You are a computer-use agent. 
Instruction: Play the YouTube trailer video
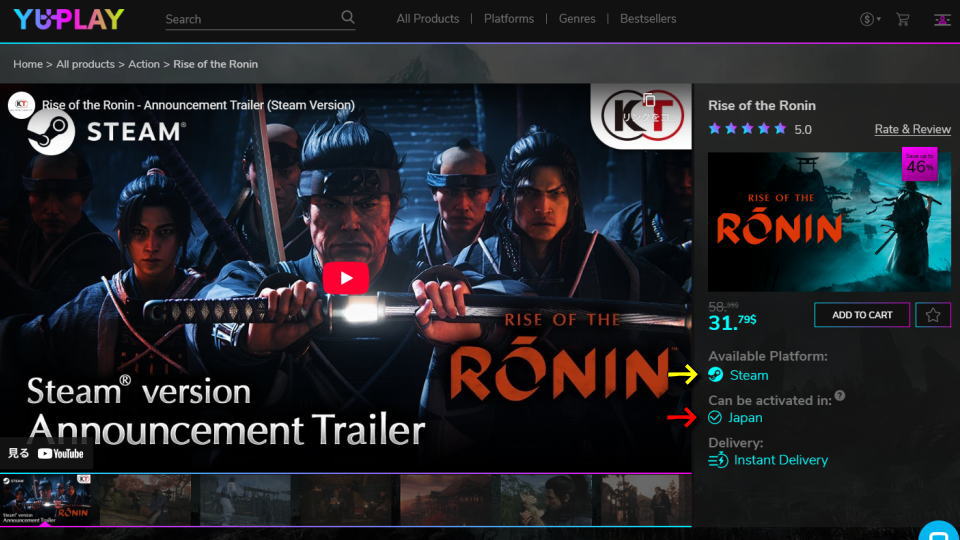346,278
